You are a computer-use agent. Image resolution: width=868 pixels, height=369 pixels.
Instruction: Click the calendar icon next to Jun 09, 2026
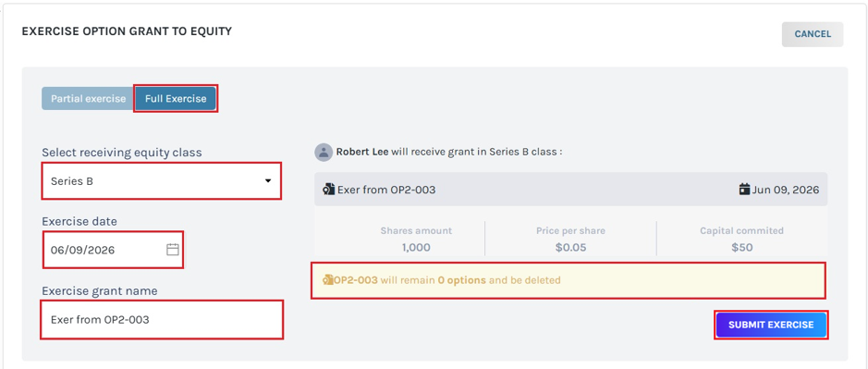744,190
